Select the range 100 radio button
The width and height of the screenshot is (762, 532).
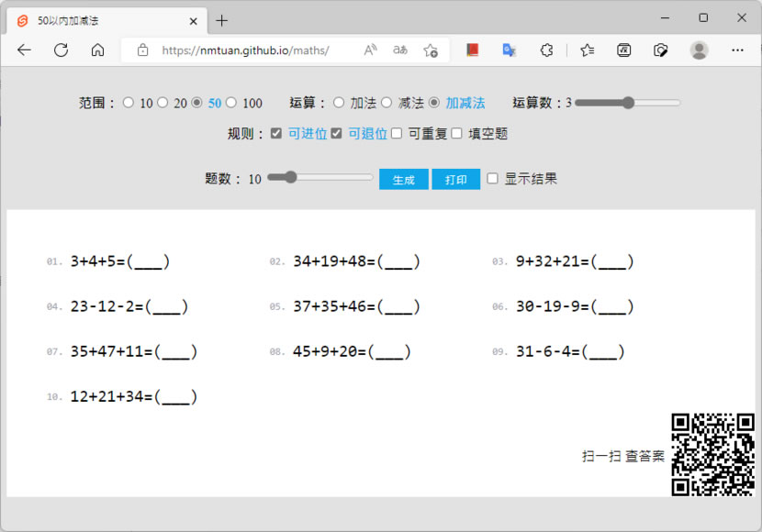[x=231, y=103]
